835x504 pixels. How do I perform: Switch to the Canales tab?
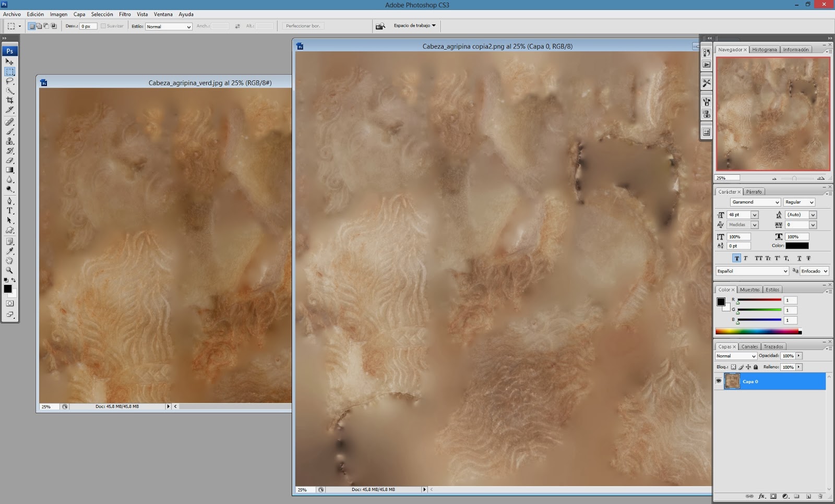tap(749, 346)
